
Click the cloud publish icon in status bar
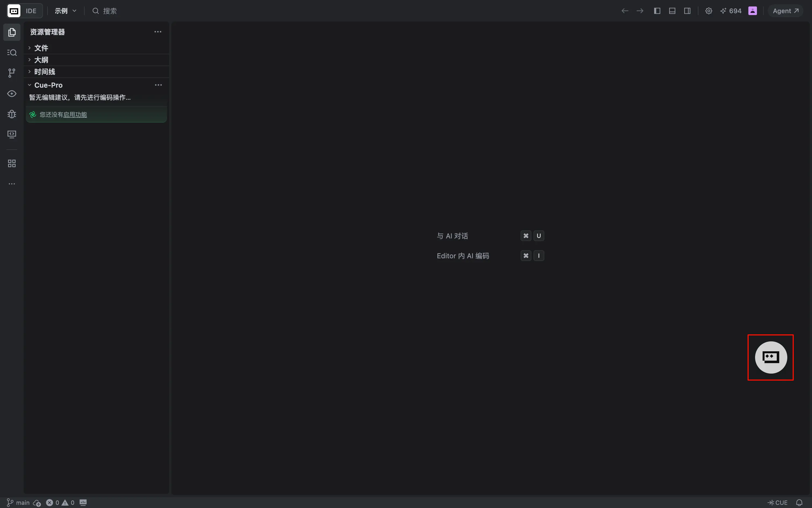tap(37, 503)
